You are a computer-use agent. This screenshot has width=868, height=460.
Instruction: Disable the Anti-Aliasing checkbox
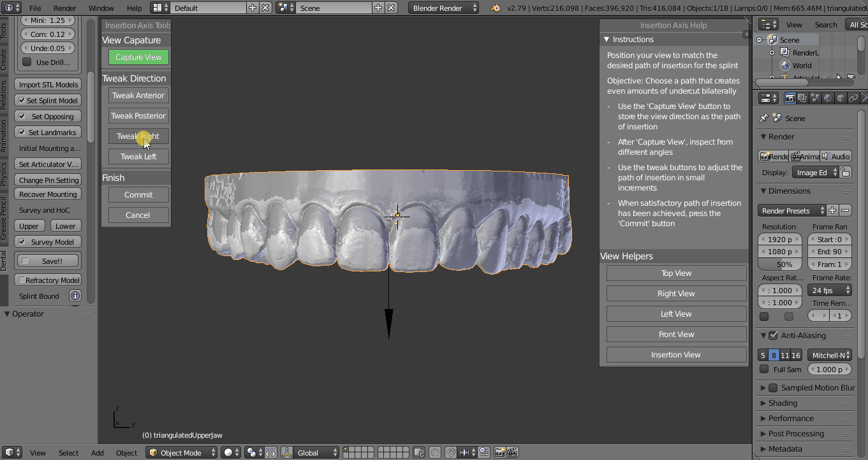(774, 336)
